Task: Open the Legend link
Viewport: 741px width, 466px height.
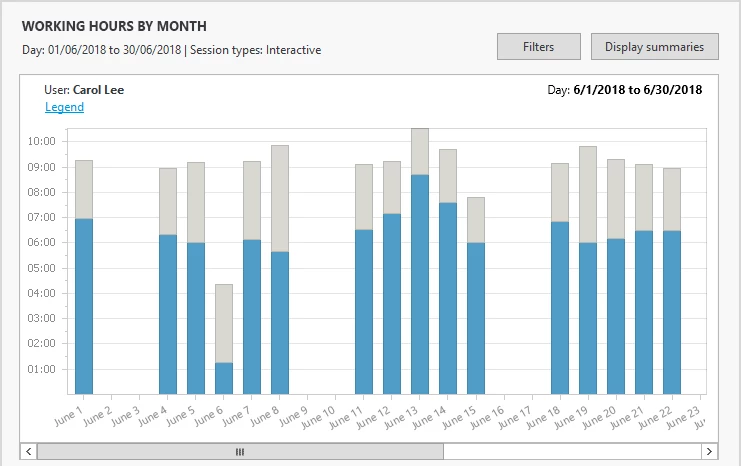Action: coord(64,107)
